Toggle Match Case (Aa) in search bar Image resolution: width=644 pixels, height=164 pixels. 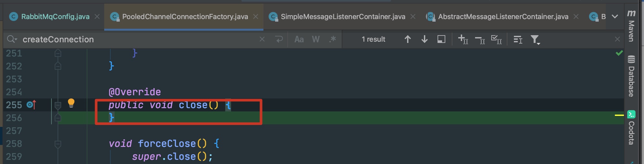pyautogui.click(x=299, y=39)
